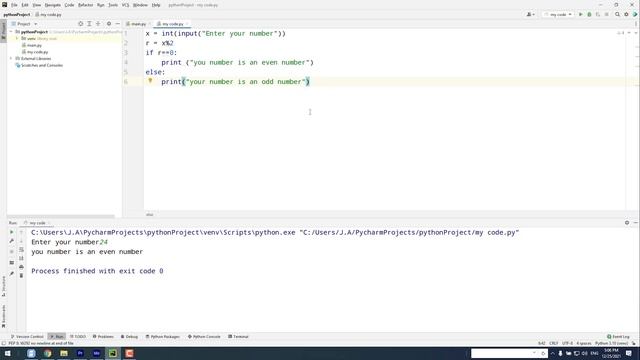Click the 'my code' Run panel tab
The image size is (640, 360).
tap(36, 223)
